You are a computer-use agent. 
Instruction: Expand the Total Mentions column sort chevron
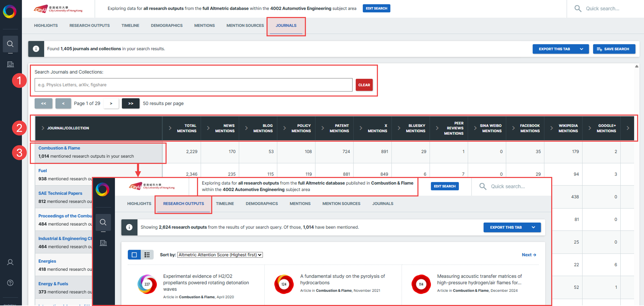tap(170, 128)
